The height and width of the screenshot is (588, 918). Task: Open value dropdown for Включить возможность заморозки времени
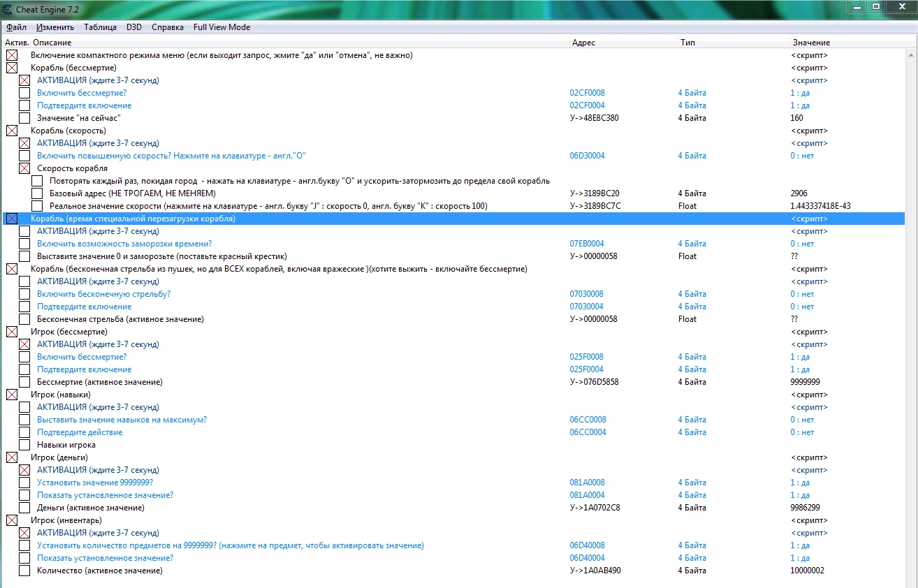(802, 244)
